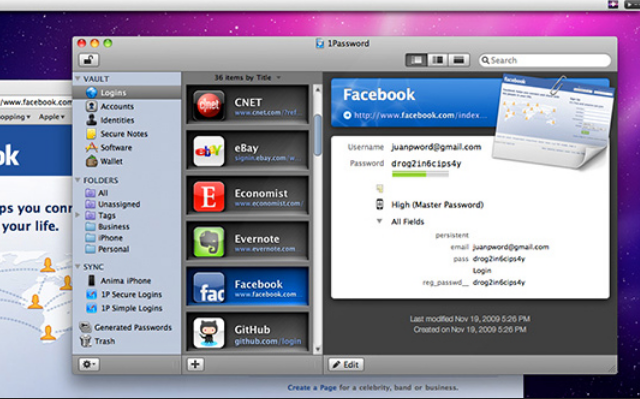The height and width of the screenshot is (399, 640).
Task: Open the 36 items by Title sort dropdown
Action: 247,78
